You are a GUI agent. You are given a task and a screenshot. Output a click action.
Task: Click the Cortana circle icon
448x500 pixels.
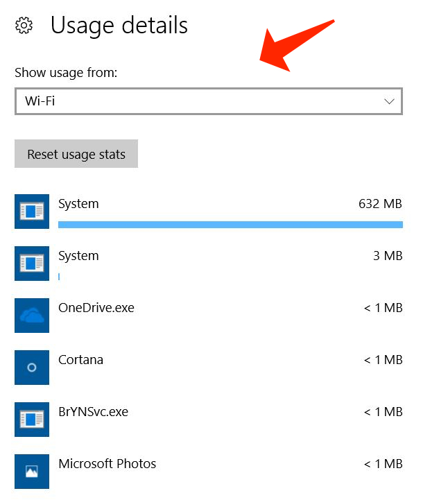(x=32, y=368)
